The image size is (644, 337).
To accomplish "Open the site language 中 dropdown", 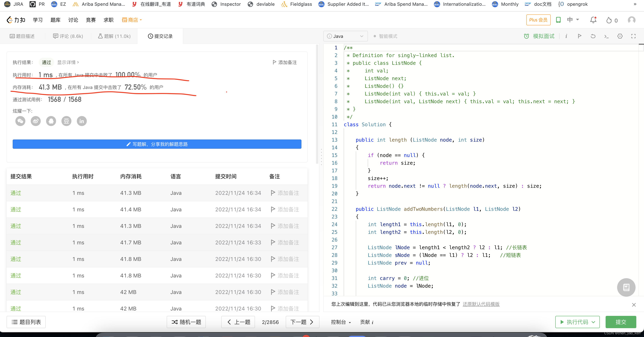I will coord(573,20).
